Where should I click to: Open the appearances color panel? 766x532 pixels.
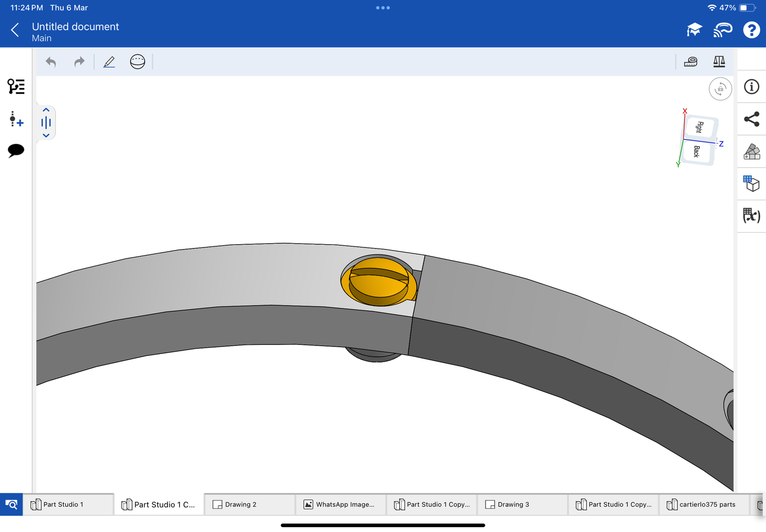[x=751, y=152]
